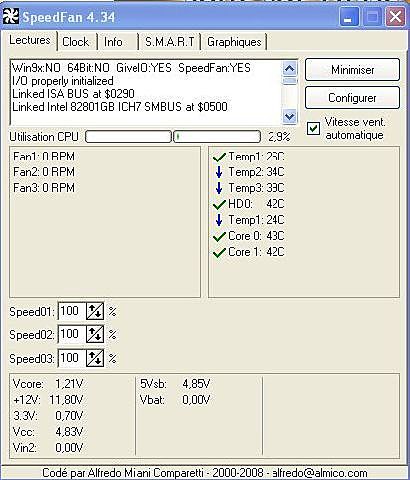Image resolution: width=410 pixels, height=480 pixels.
Task: Click the Speed01 percentage field
Action: tap(72, 311)
